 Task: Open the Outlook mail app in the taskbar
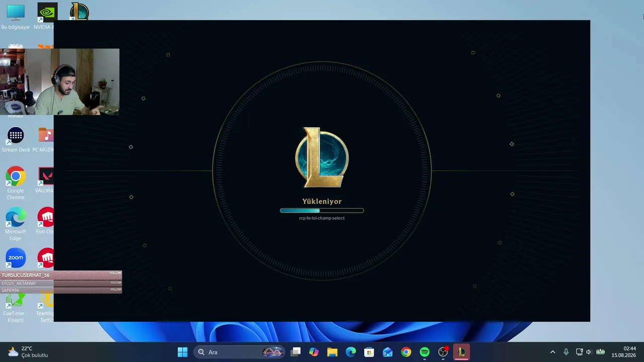click(x=387, y=352)
